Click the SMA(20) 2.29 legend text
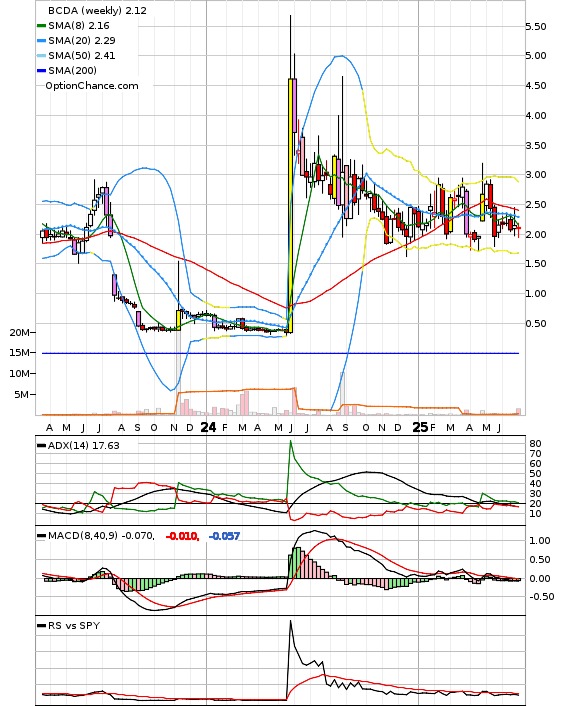This screenshot has height=706, width=566. coord(82,41)
